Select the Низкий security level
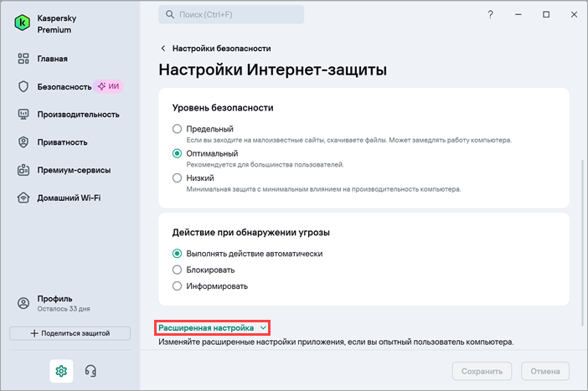The width and height of the screenshot is (588, 391). (177, 177)
